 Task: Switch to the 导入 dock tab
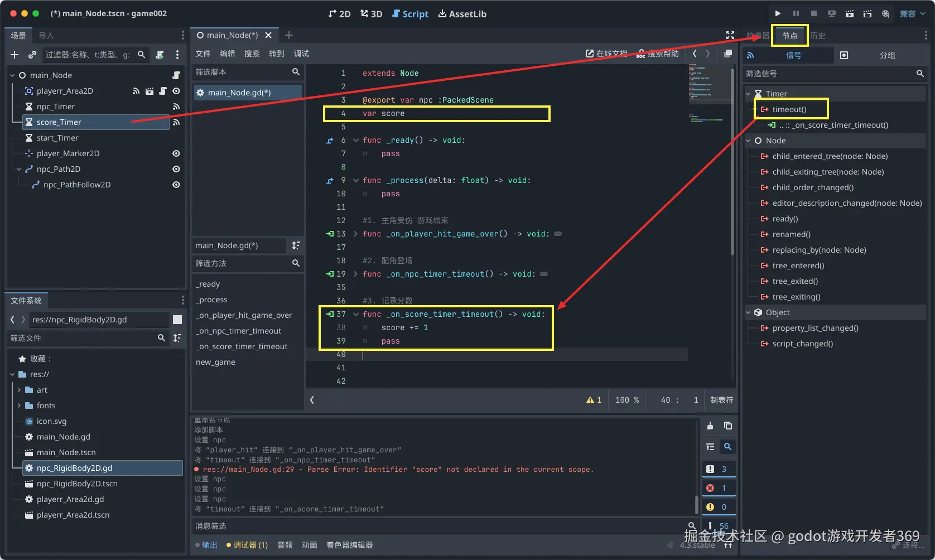[x=46, y=36]
